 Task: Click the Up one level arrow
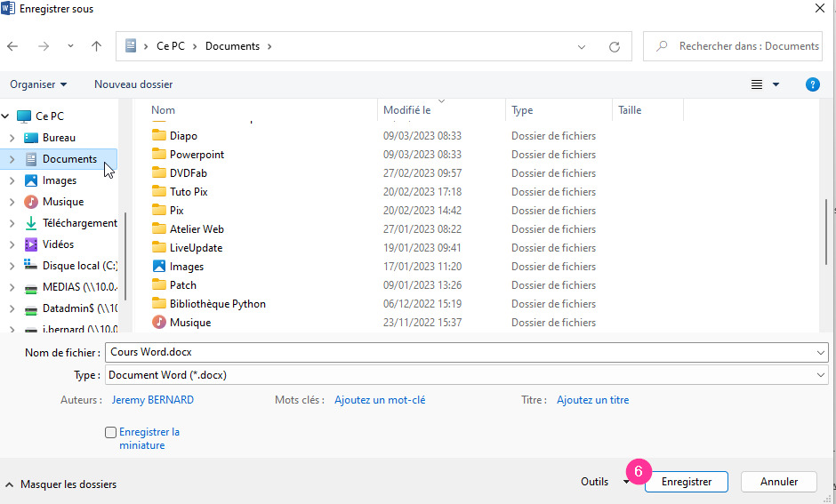click(x=96, y=46)
